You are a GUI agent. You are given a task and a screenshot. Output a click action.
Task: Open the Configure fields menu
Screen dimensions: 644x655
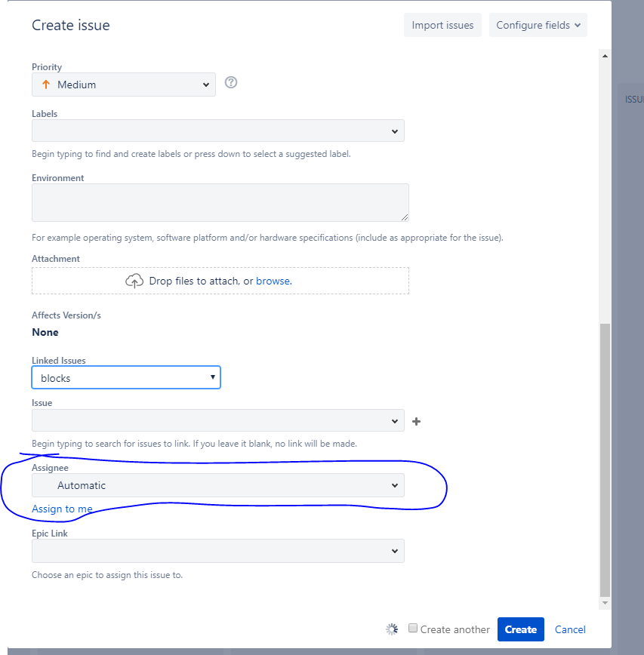pos(538,25)
